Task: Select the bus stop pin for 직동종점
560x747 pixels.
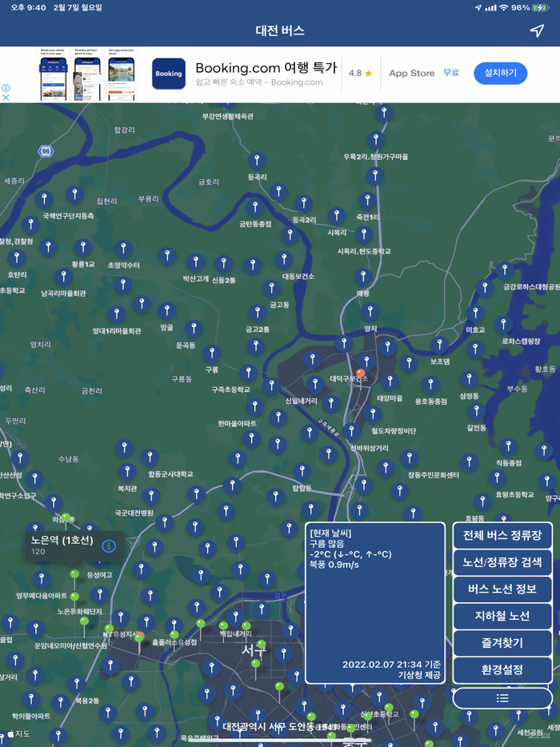Action: [x=508, y=447]
